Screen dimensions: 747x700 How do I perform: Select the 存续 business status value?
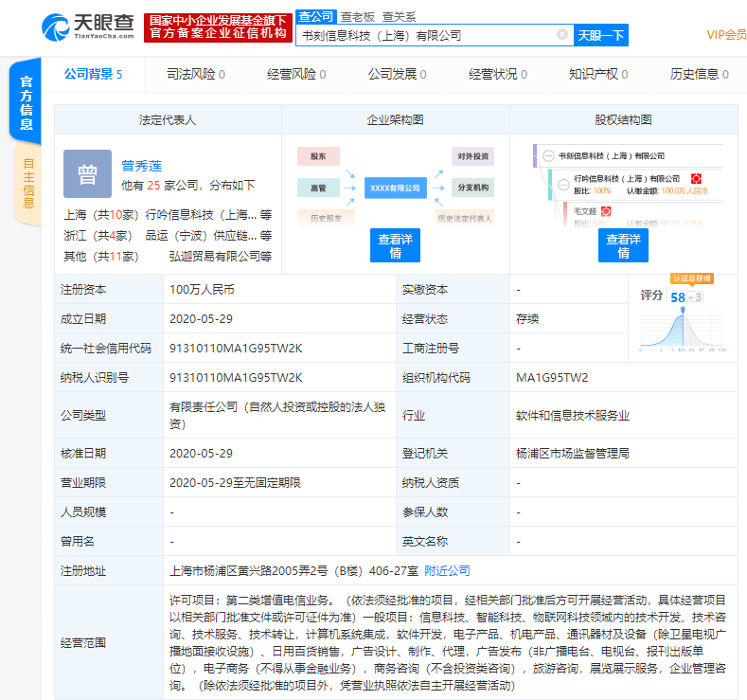(527, 319)
